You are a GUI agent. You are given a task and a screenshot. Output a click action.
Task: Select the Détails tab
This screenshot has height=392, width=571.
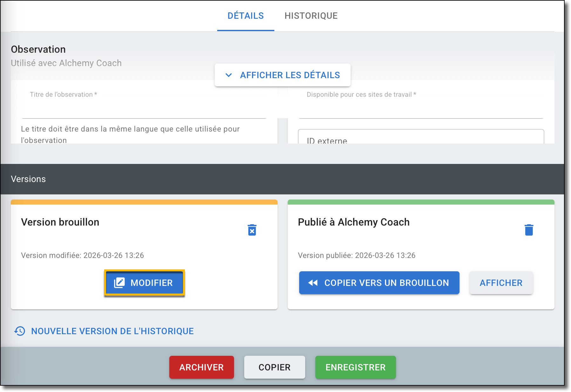click(245, 16)
